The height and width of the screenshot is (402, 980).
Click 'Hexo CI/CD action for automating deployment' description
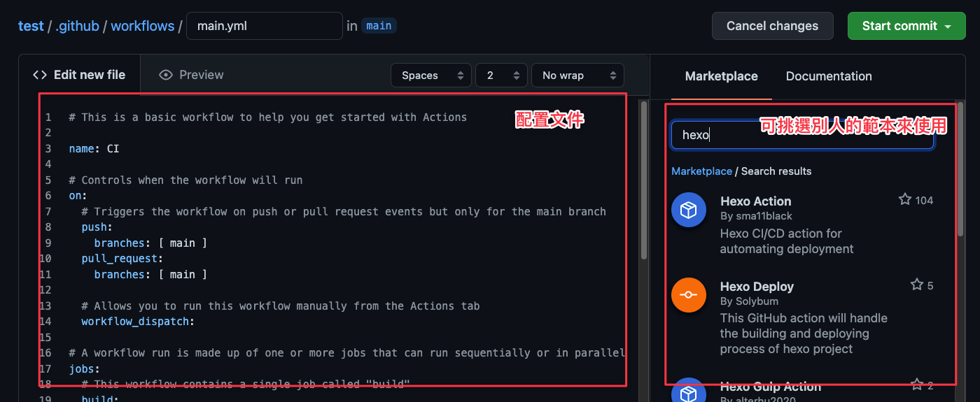click(787, 241)
